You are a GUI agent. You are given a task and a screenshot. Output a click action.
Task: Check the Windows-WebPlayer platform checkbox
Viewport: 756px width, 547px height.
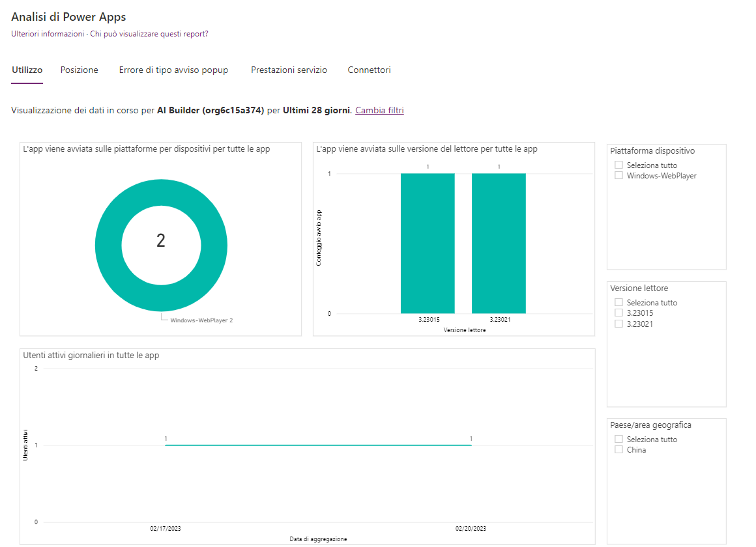(x=619, y=176)
